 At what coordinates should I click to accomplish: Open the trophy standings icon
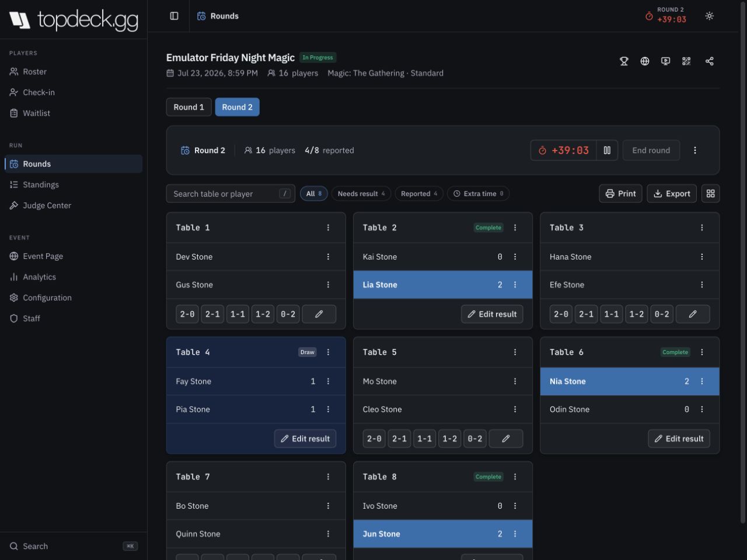click(624, 61)
